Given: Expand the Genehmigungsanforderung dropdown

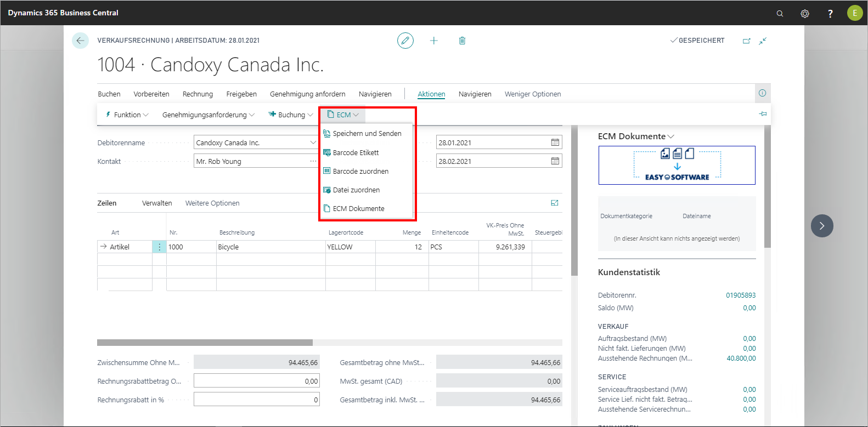Looking at the screenshot, I should pyautogui.click(x=208, y=115).
